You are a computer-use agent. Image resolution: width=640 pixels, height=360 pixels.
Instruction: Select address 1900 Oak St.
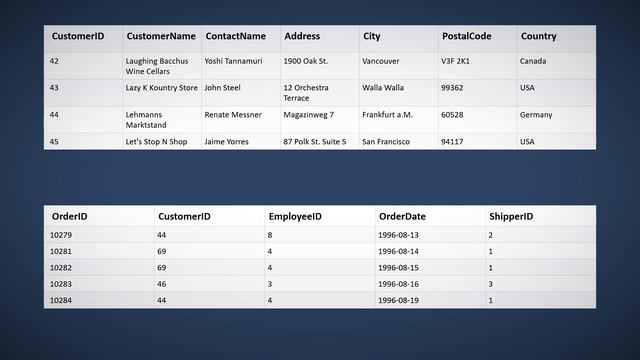pos(305,61)
